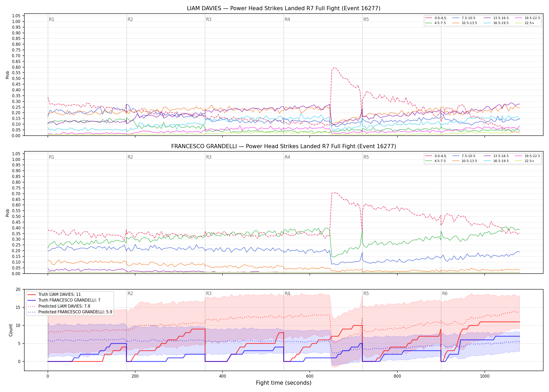
Task: Select the 'Predicted FRANCESCO GRANDELLI: 5.9' legend entry
Action: point(70,312)
